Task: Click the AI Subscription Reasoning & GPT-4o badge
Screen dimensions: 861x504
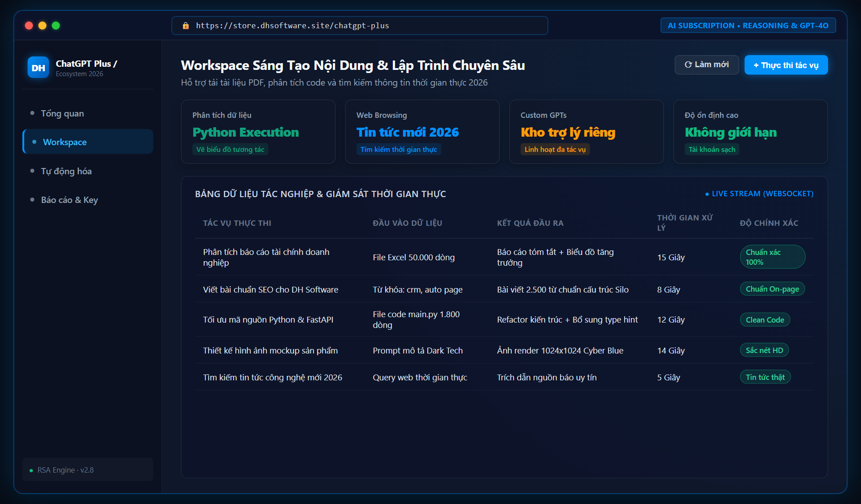Action: [x=748, y=26]
